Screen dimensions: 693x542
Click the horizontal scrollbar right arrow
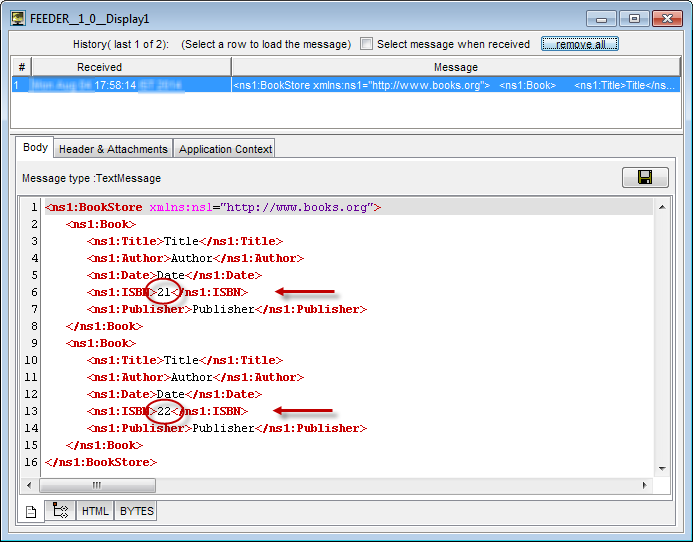click(645, 485)
